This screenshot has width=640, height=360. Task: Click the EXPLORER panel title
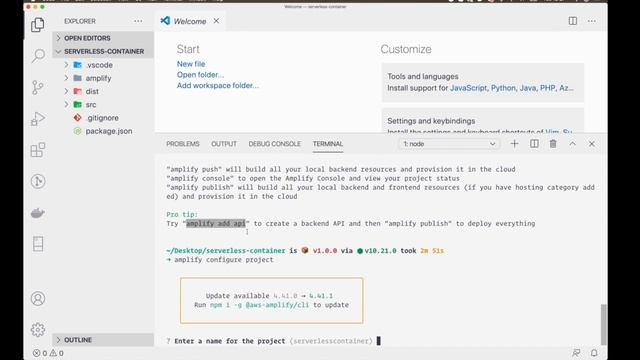tap(80, 21)
